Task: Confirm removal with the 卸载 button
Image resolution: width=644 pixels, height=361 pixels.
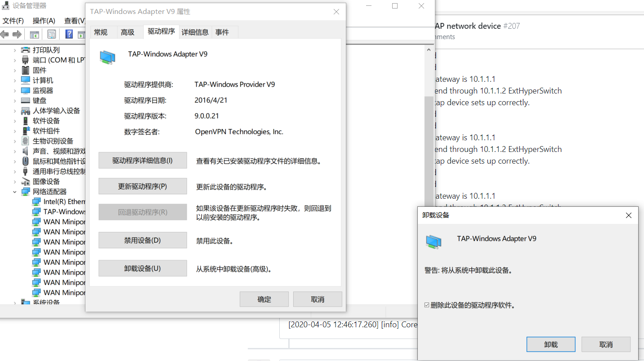Action: tap(550, 344)
